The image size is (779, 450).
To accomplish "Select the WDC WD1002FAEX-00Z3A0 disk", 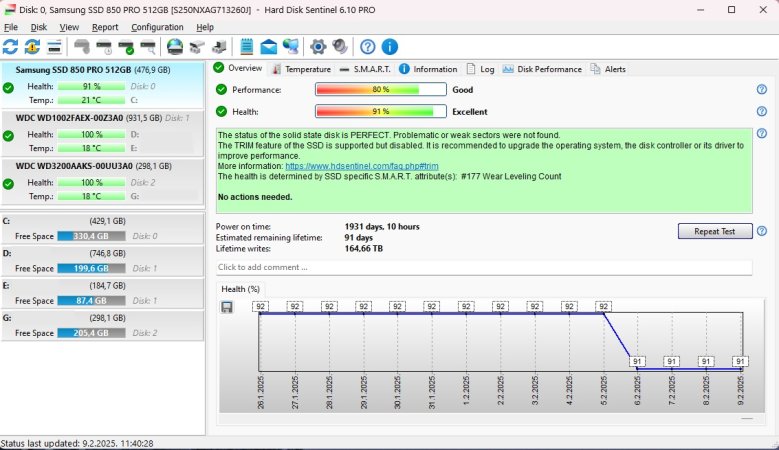I will 102,133.
